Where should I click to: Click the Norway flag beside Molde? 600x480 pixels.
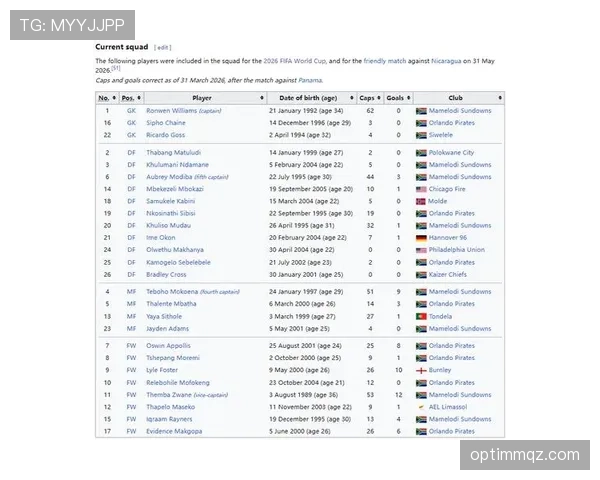coord(421,201)
